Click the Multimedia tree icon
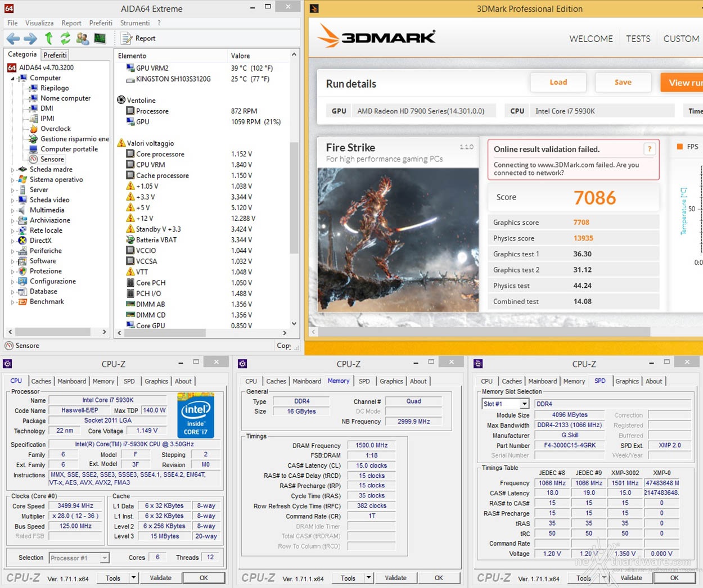This screenshot has height=588, width=703. click(22, 210)
